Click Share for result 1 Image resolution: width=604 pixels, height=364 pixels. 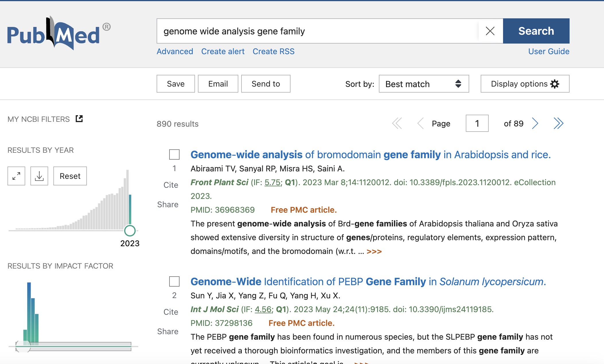(168, 204)
